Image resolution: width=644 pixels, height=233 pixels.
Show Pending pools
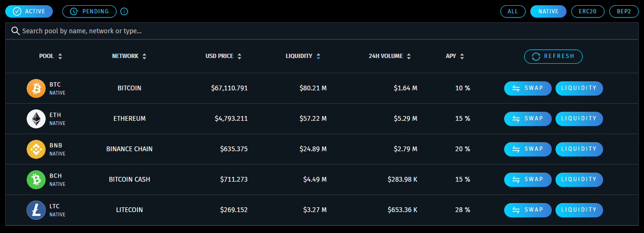(89, 11)
